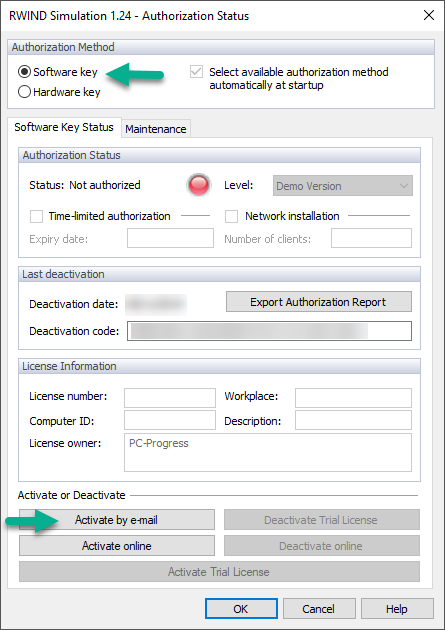Open the Maintenance tab
445x630 pixels.
click(x=156, y=129)
